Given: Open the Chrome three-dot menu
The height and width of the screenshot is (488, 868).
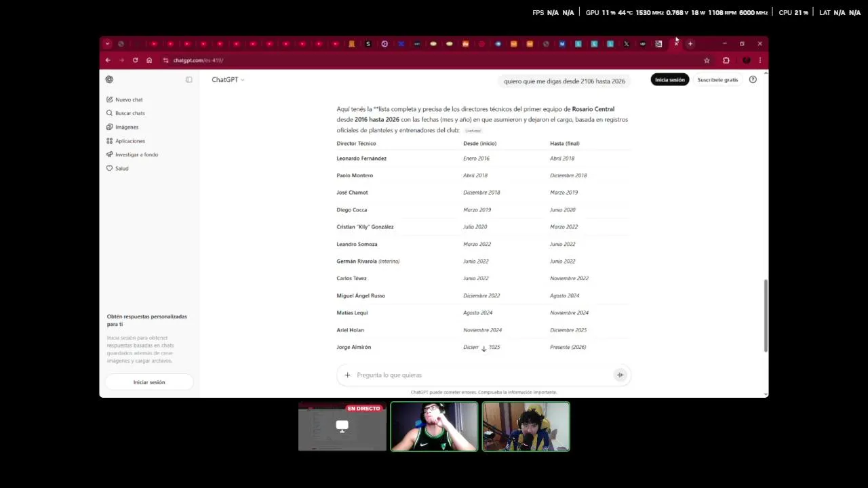Looking at the screenshot, I should pos(760,60).
